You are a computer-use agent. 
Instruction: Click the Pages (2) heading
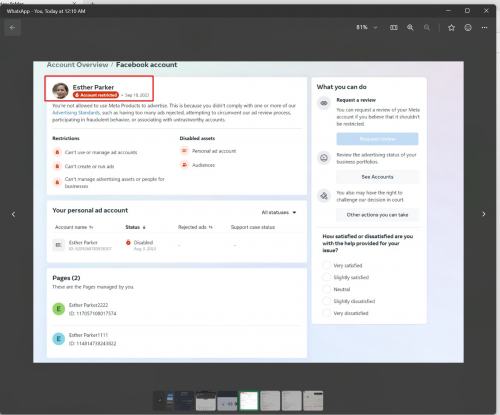66,278
